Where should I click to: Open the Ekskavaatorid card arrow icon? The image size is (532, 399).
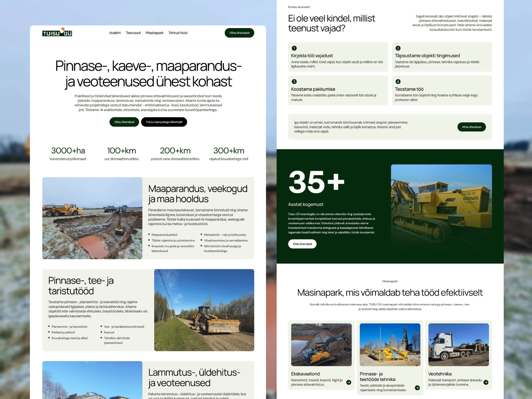[349, 382]
